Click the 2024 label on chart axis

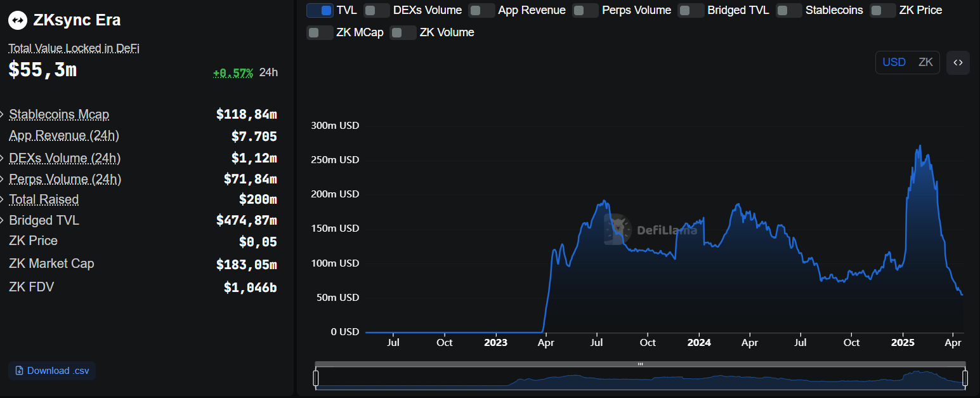click(x=699, y=343)
